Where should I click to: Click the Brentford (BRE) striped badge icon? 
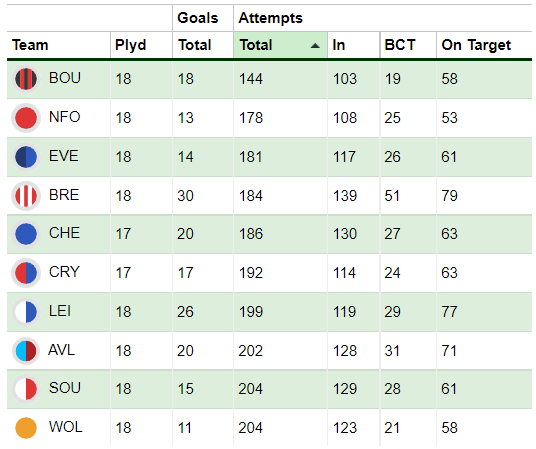coord(26,196)
